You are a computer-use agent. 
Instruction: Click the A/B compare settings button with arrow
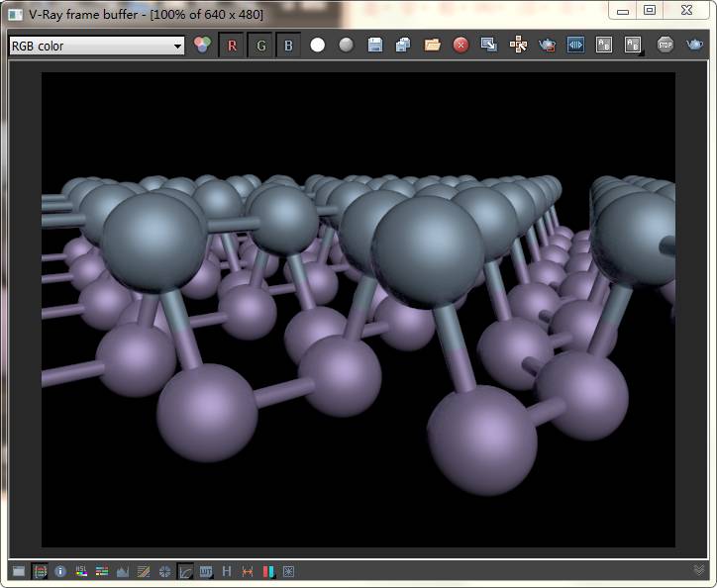coord(633,46)
